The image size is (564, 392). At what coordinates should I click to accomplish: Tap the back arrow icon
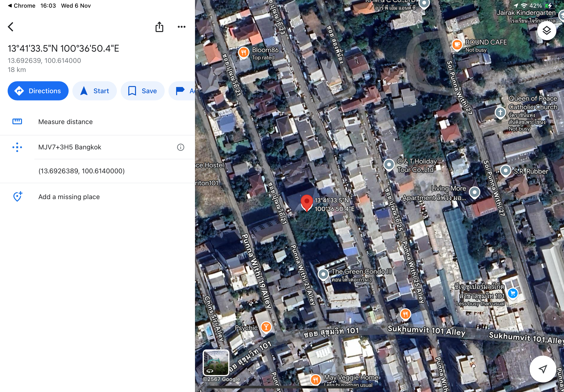click(x=11, y=27)
